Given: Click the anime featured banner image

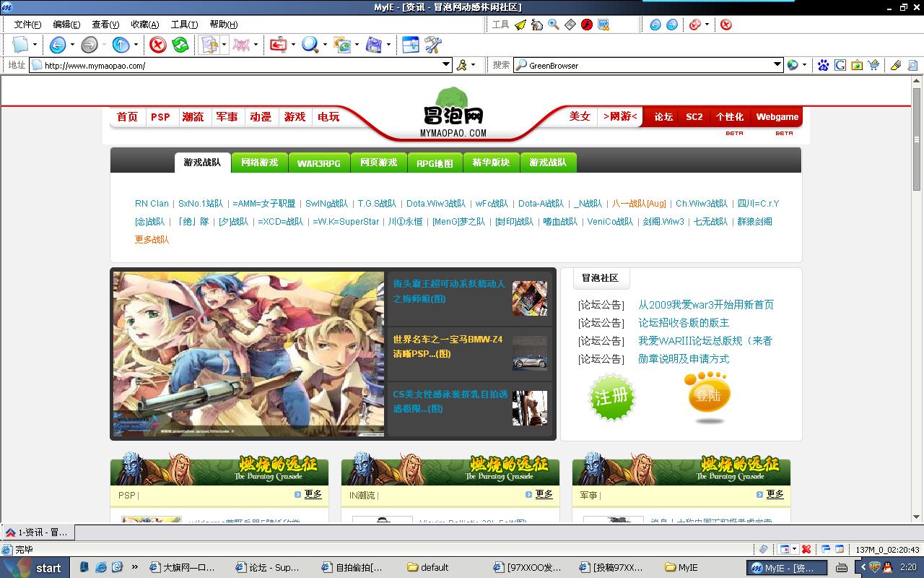Looking at the screenshot, I should coord(248,354).
